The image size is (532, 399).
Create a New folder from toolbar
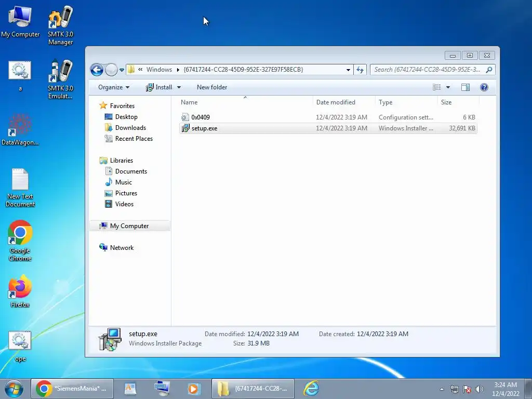[x=212, y=87]
